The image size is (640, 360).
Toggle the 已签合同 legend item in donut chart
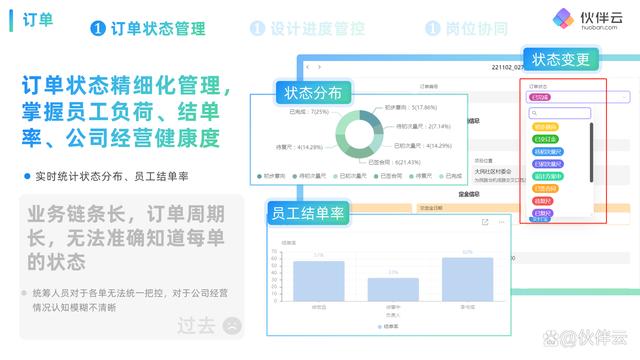[388, 176]
